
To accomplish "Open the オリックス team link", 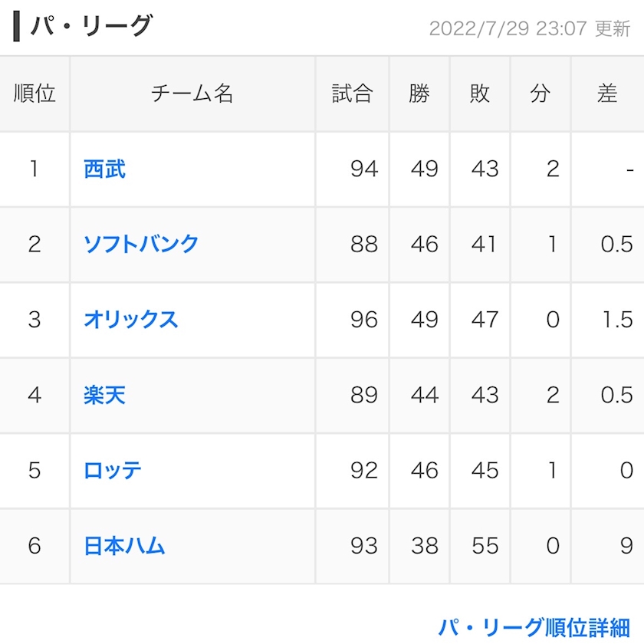I will point(130,320).
